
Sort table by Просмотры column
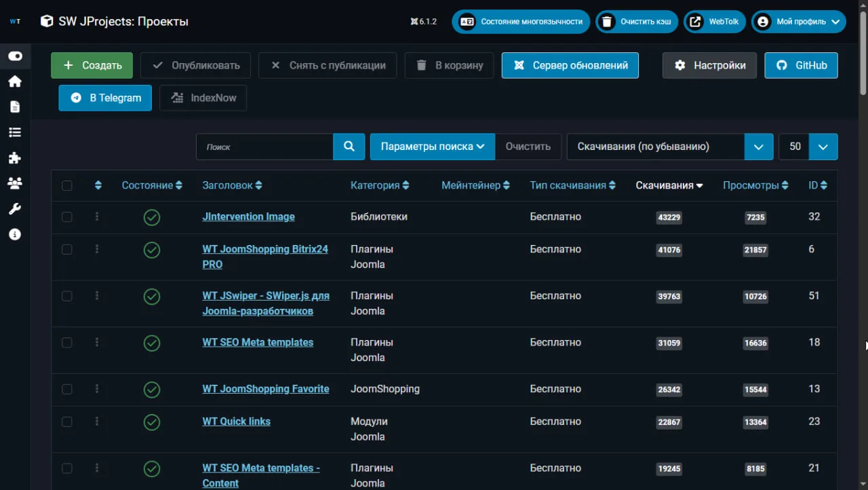pos(755,185)
